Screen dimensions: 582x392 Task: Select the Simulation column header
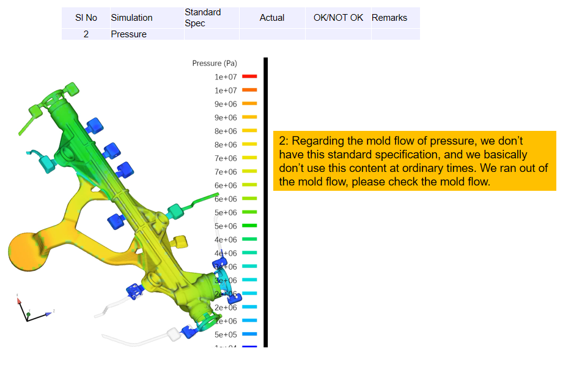(131, 18)
